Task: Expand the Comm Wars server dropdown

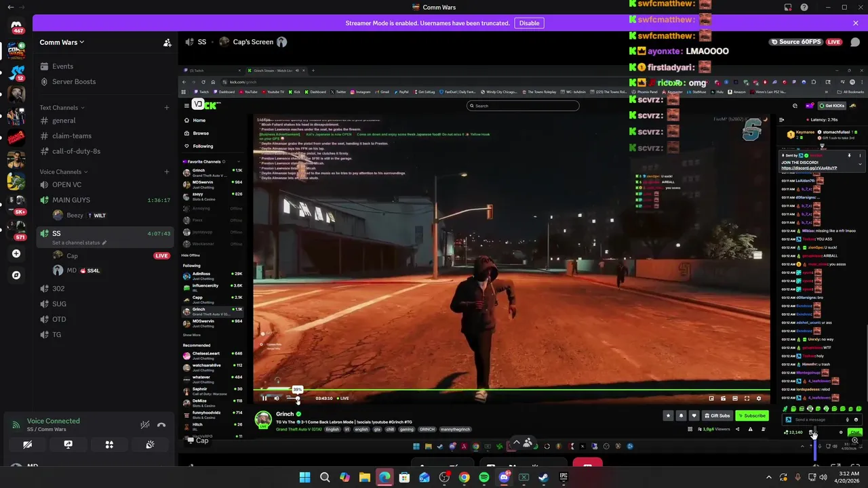Action: click(x=62, y=42)
